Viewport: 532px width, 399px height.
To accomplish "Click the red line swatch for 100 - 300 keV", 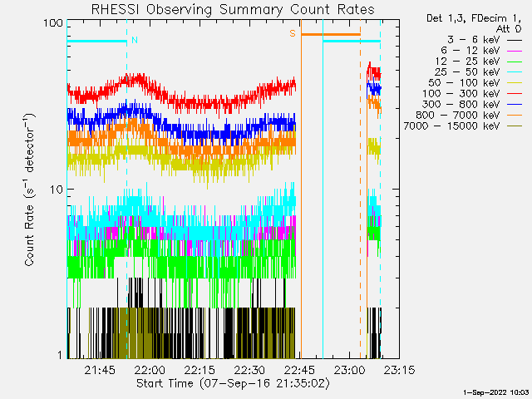I will pyautogui.click(x=515, y=94).
